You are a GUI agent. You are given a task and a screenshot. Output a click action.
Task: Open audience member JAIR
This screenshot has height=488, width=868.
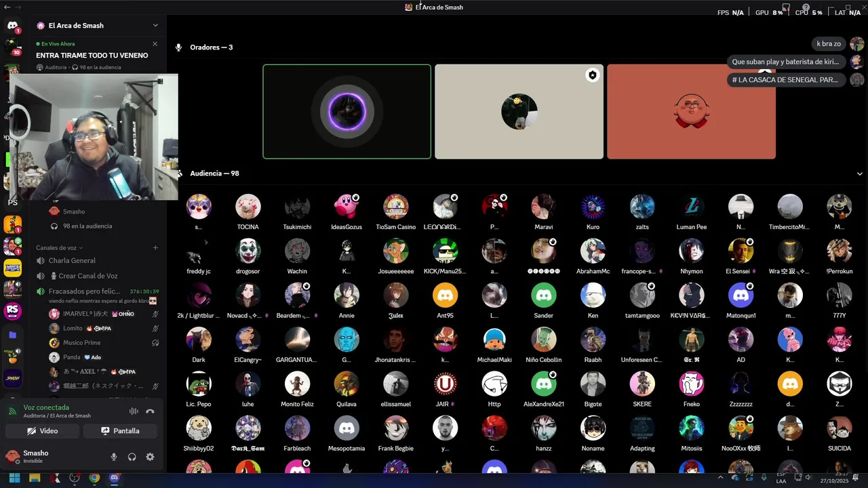pyautogui.click(x=445, y=389)
